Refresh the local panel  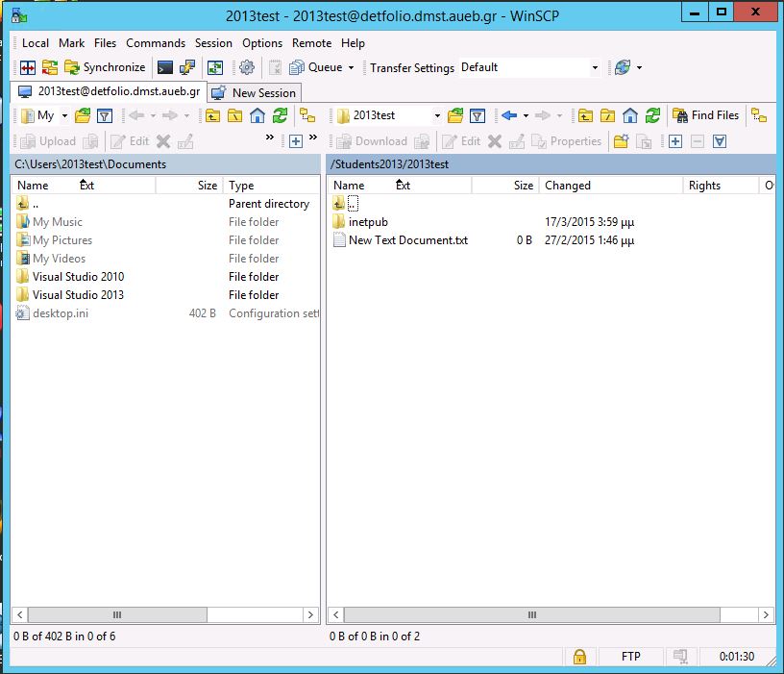[280, 116]
